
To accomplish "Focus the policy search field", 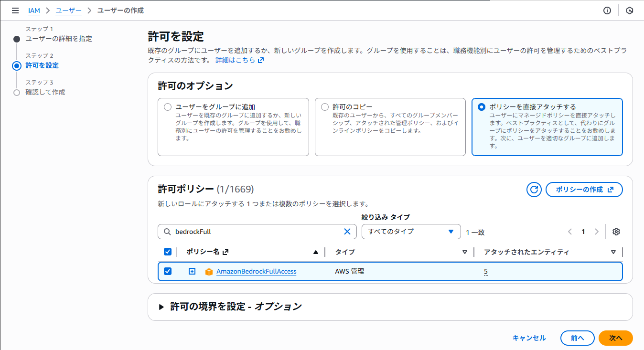I will click(257, 232).
